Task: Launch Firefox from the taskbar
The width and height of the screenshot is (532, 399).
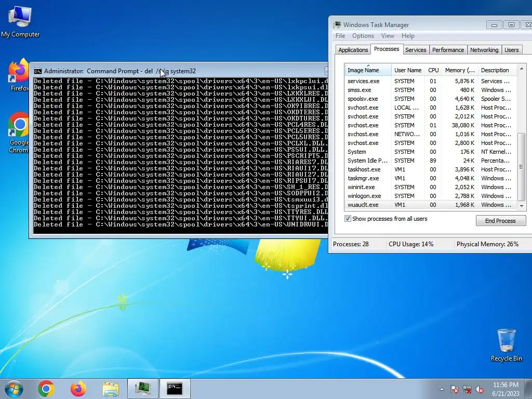Action: [78, 389]
